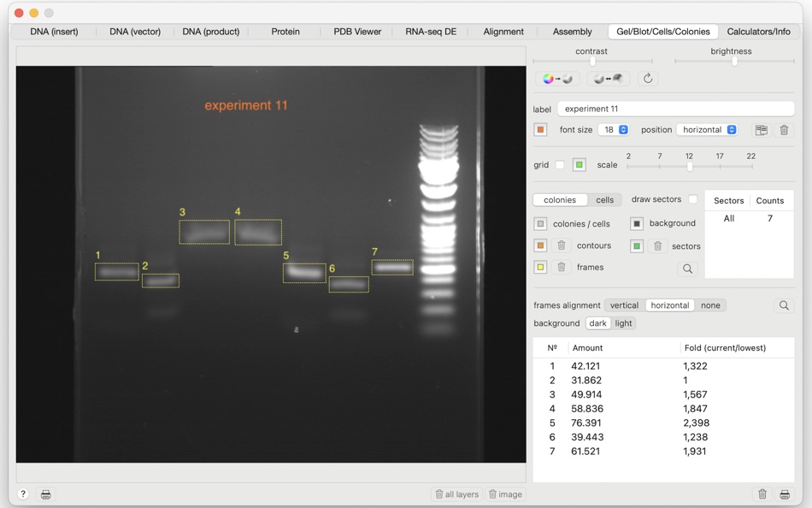812x508 pixels.
Task: Set background to light
Action: click(x=623, y=323)
